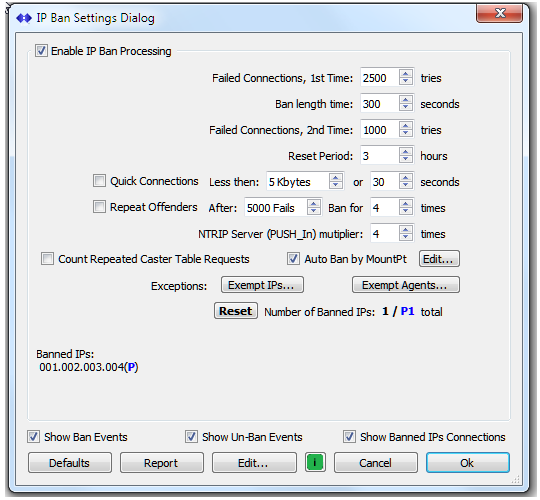Decrease Ban length time seconds value
Image resolution: width=540 pixels, height=500 pixels.
pos(406,107)
